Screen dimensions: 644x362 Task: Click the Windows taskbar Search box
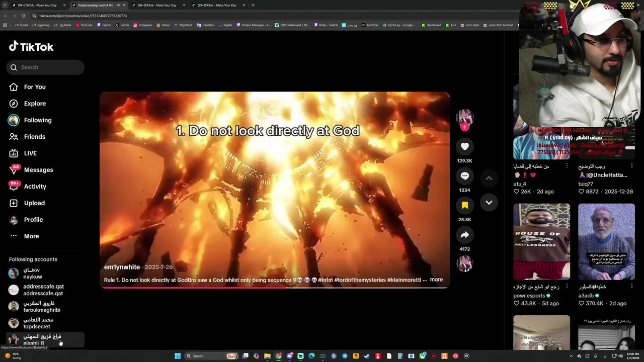click(x=211, y=356)
